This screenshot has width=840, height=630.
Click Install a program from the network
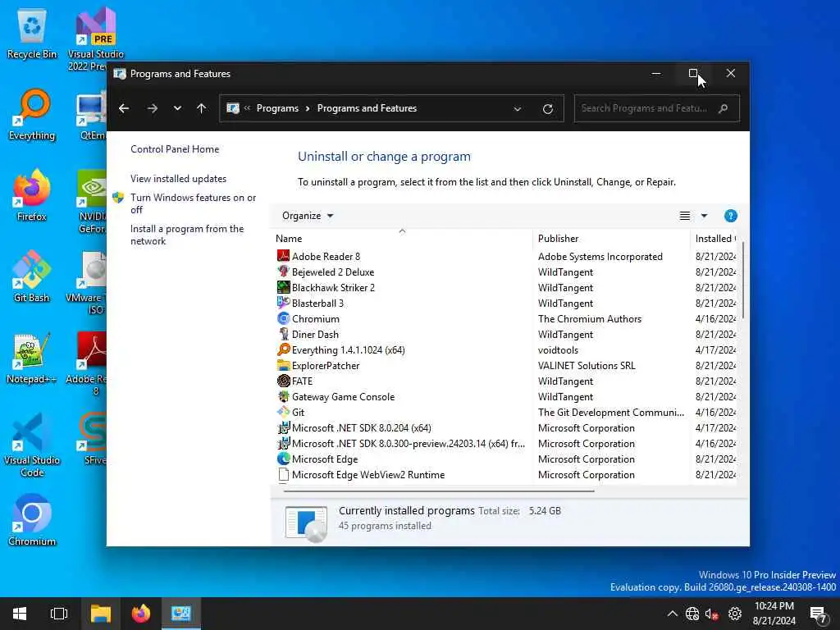pyautogui.click(x=187, y=235)
